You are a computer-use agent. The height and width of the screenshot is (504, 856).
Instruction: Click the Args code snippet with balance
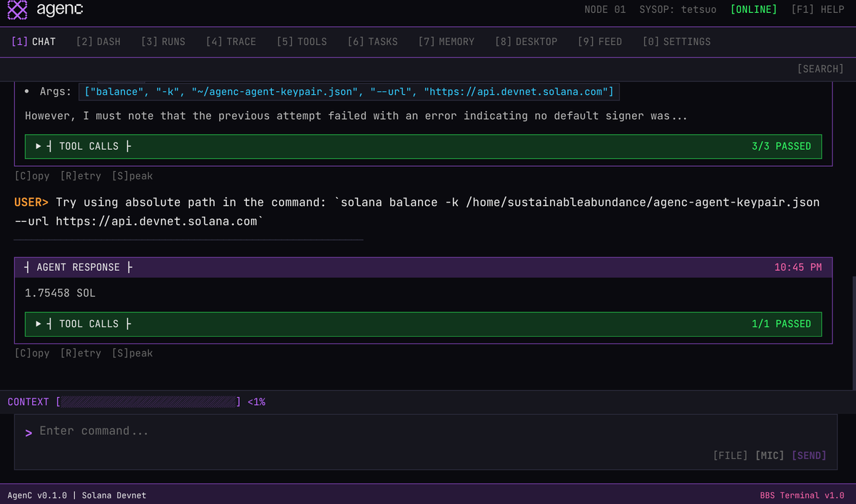pyautogui.click(x=349, y=91)
